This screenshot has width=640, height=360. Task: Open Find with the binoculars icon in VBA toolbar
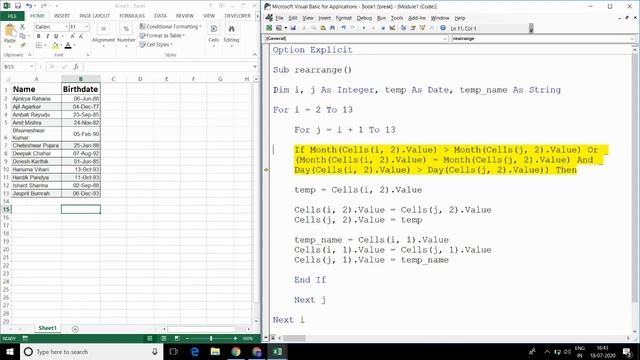tap(332, 28)
